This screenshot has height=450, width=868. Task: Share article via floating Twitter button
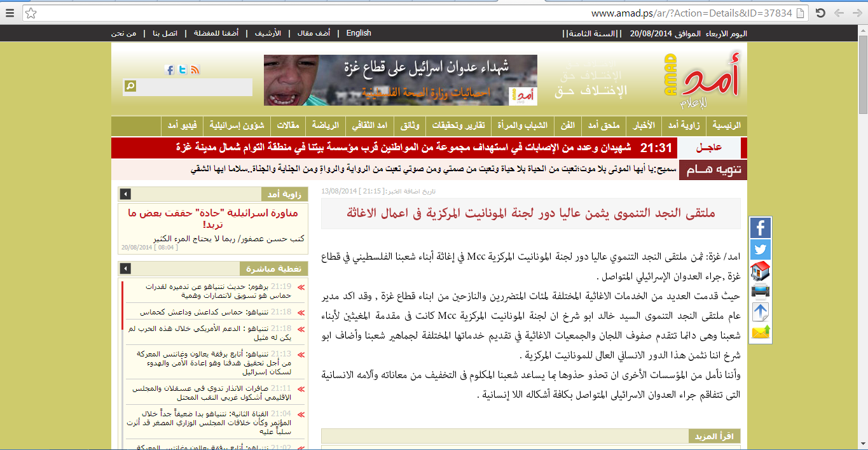click(x=761, y=249)
